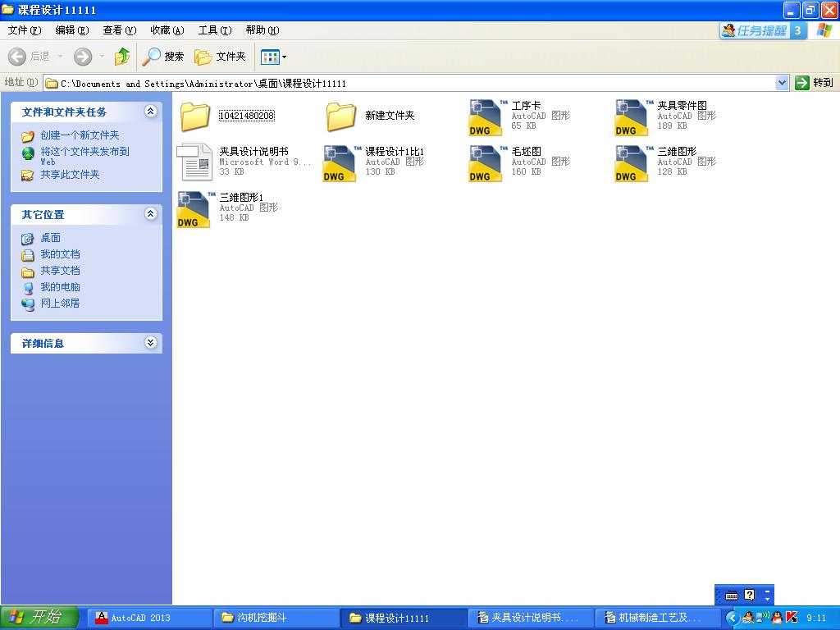Collapse the 其它位置 panel
840x630 pixels.
(x=151, y=214)
